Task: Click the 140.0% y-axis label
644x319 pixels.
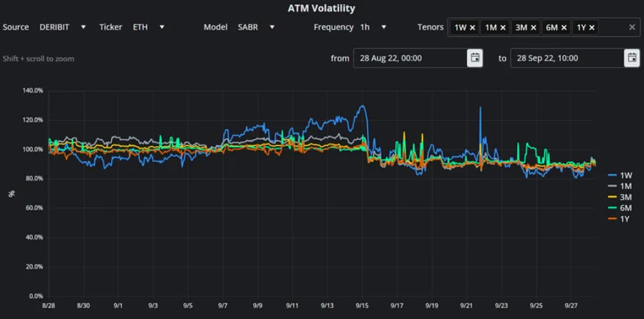Action: click(x=33, y=90)
